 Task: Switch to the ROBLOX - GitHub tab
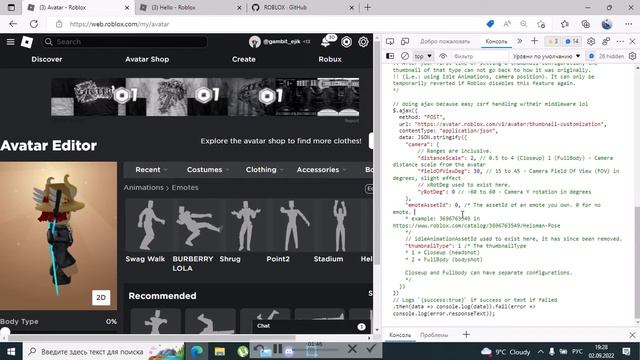(302, 7)
